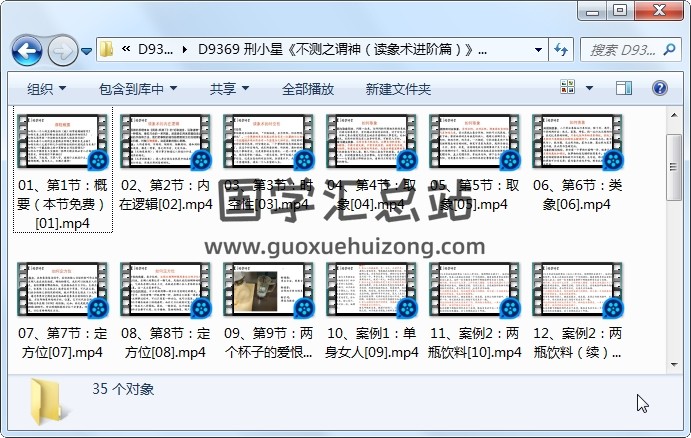691x438 pixels.
Task: Click the change view icon
Action: [x=568, y=88]
